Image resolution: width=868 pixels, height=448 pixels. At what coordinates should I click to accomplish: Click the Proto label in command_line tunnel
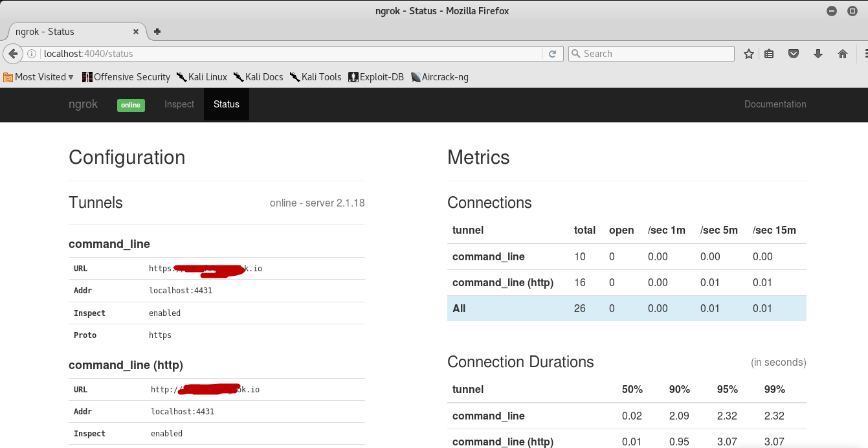[x=85, y=335]
